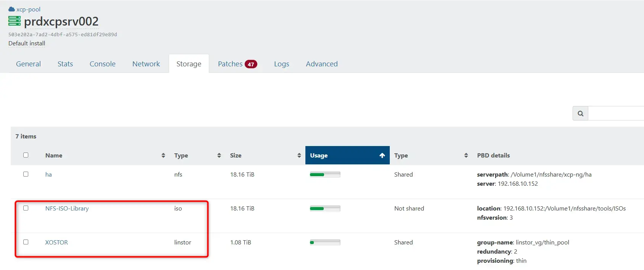This screenshot has height=270, width=644.
Task: Check the box for XOSTOR
Action: pos(26,242)
